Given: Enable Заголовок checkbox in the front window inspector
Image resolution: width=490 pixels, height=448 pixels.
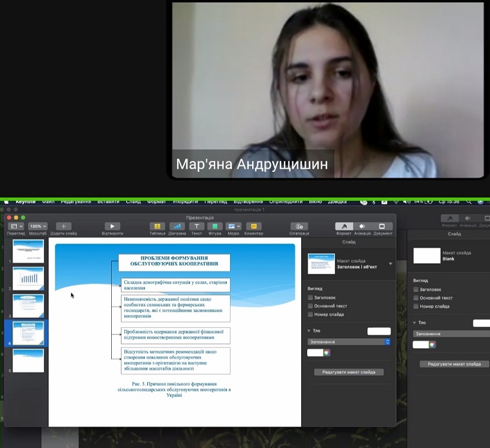Looking at the screenshot, I should pos(310,297).
